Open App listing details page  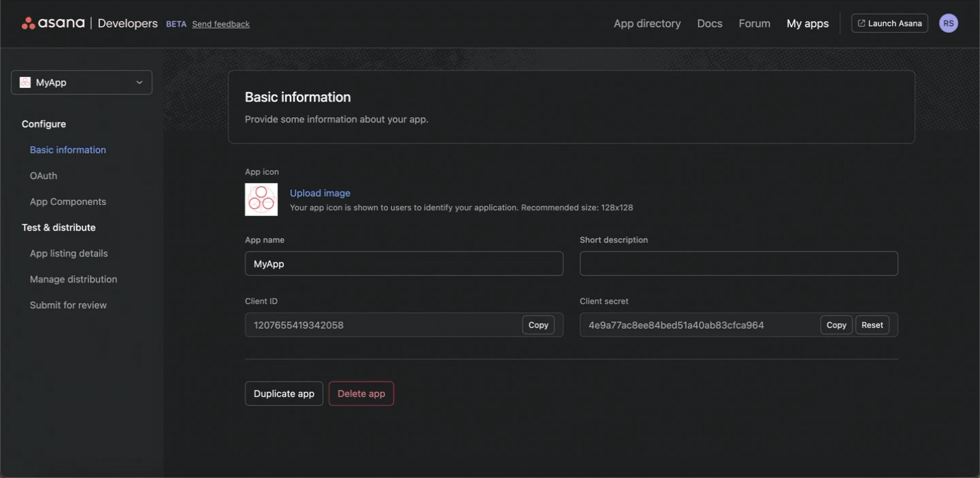(69, 253)
